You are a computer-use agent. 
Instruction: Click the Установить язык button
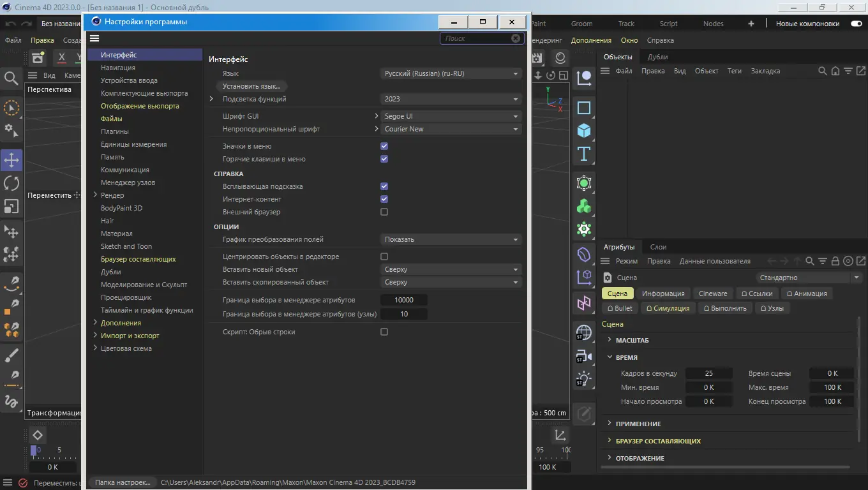pos(251,86)
